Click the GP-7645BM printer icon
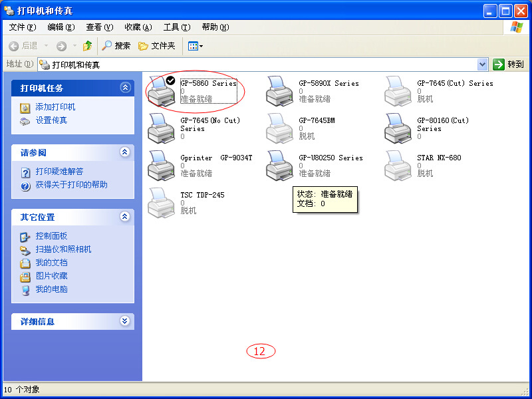This screenshot has height=399, width=532. point(279,128)
